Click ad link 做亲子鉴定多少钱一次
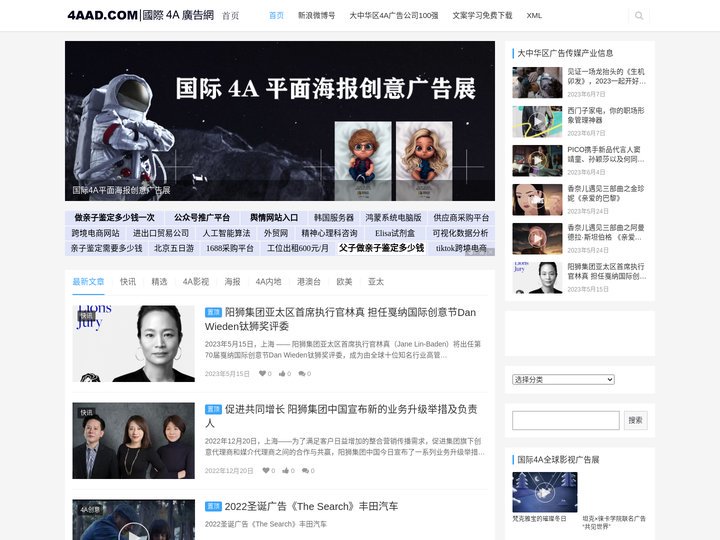This screenshot has width=720, height=540. [x=115, y=218]
